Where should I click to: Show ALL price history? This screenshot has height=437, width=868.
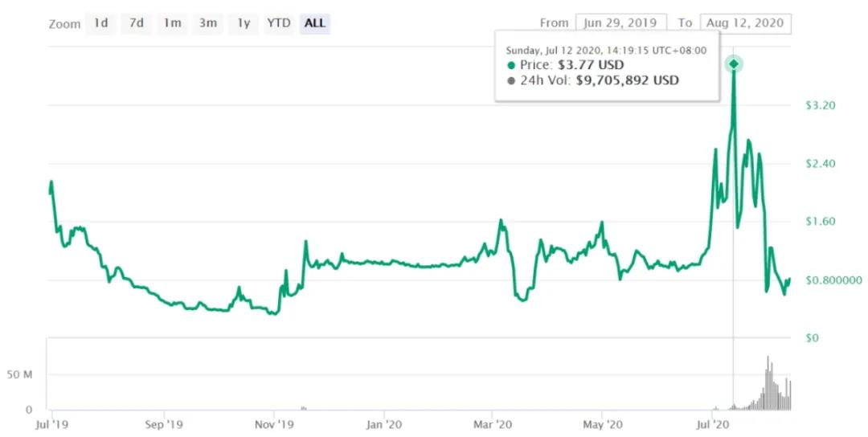[315, 23]
